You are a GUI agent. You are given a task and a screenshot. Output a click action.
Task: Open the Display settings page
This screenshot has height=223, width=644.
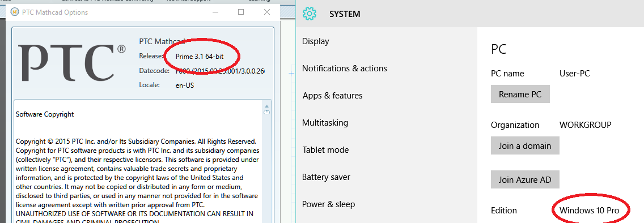click(x=315, y=41)
